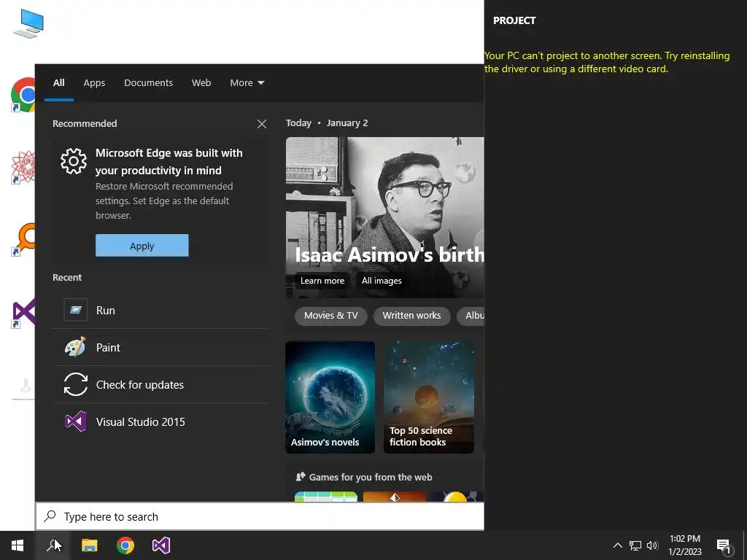Viewport: 747px width, 560px height.
Task: Click the PROJECT panel title
Action: pos(514,20)
